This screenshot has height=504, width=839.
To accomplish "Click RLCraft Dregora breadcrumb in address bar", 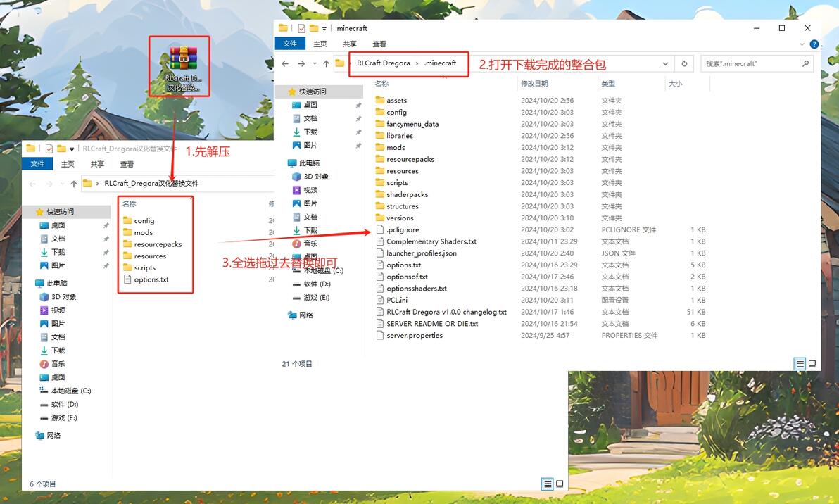I will (x=383, y=63).
